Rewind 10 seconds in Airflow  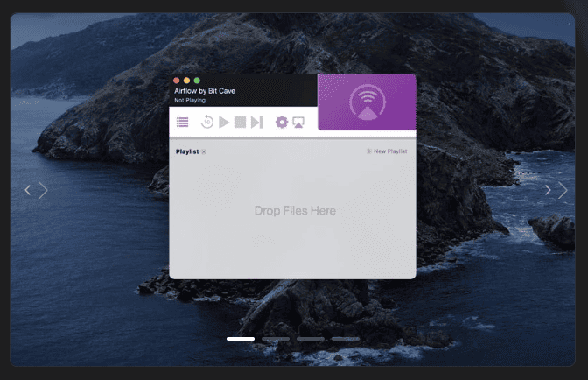pos(207,123)
